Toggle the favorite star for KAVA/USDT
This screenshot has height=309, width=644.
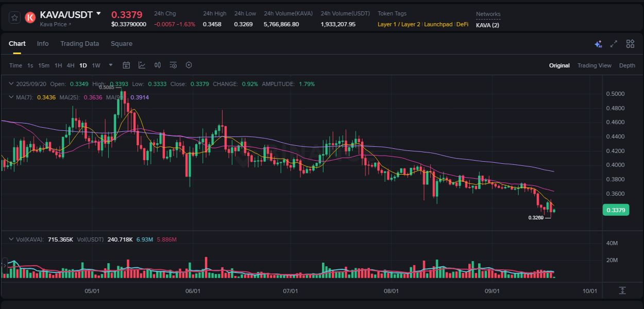(15, 16)
